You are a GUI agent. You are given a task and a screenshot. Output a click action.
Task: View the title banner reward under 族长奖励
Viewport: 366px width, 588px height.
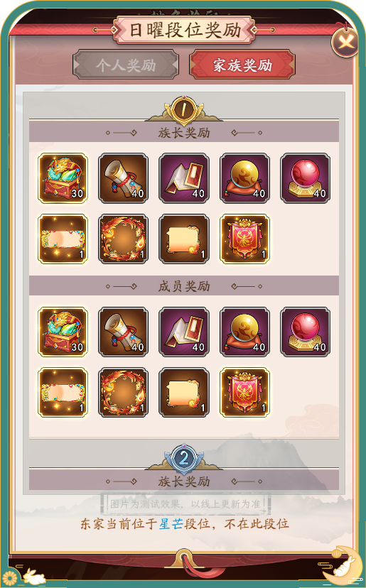[x=63, y=239]
